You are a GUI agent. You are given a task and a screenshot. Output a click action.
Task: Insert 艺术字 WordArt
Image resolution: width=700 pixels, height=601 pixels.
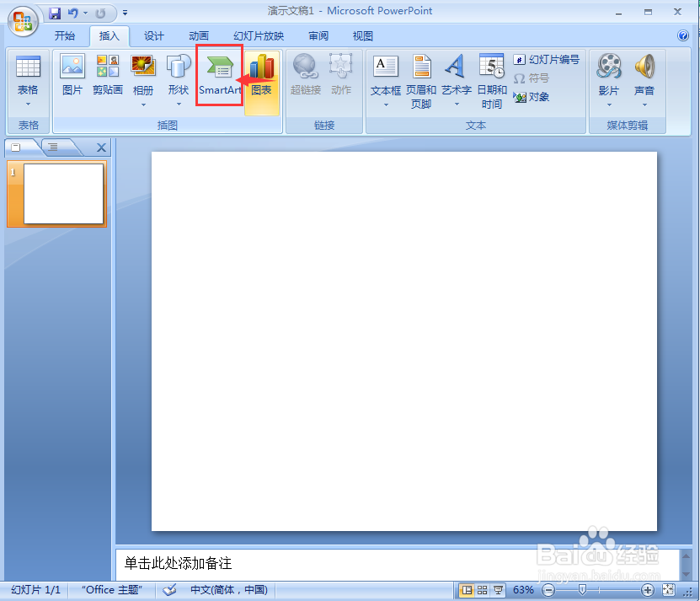(457, 81)
